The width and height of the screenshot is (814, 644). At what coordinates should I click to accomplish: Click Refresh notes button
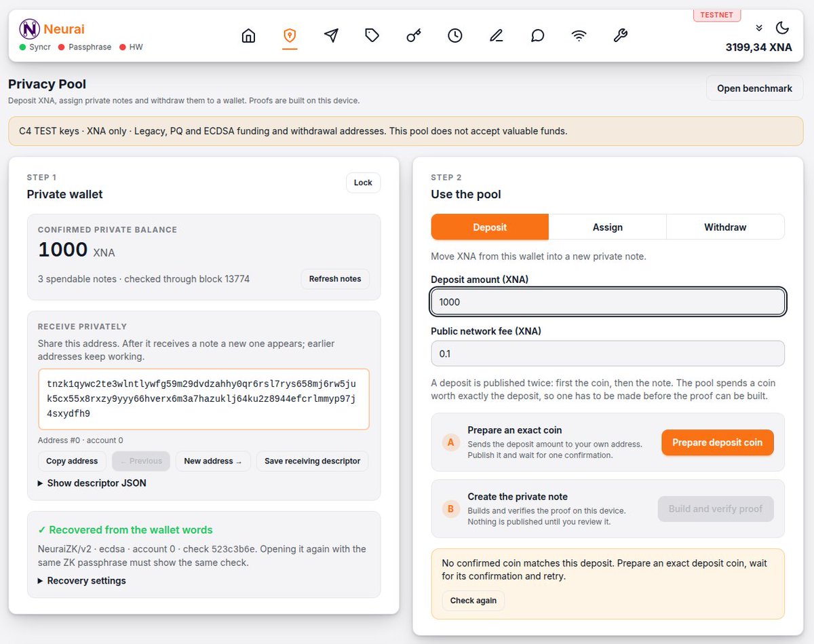pyautogui.click(x=335, y=279)
